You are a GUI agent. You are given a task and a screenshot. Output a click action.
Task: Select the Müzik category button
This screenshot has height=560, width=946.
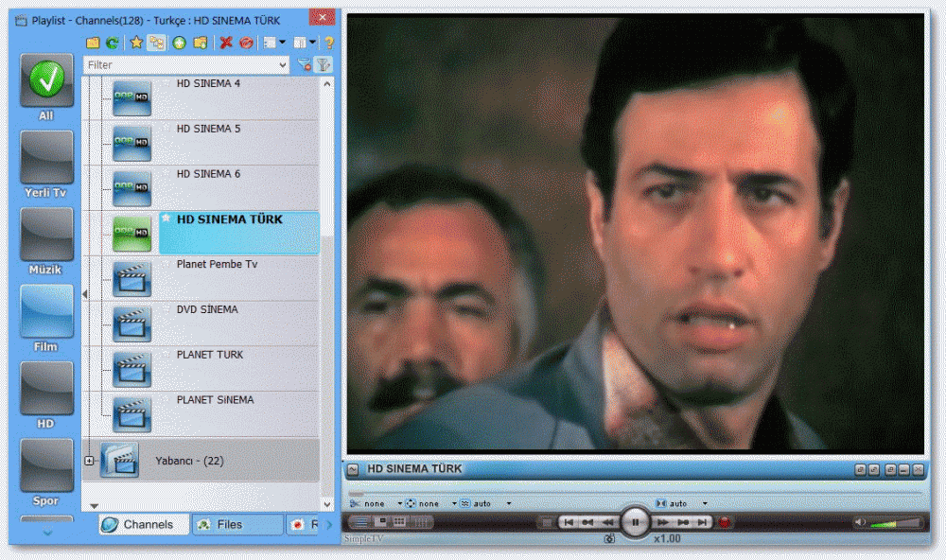[46, 241]
